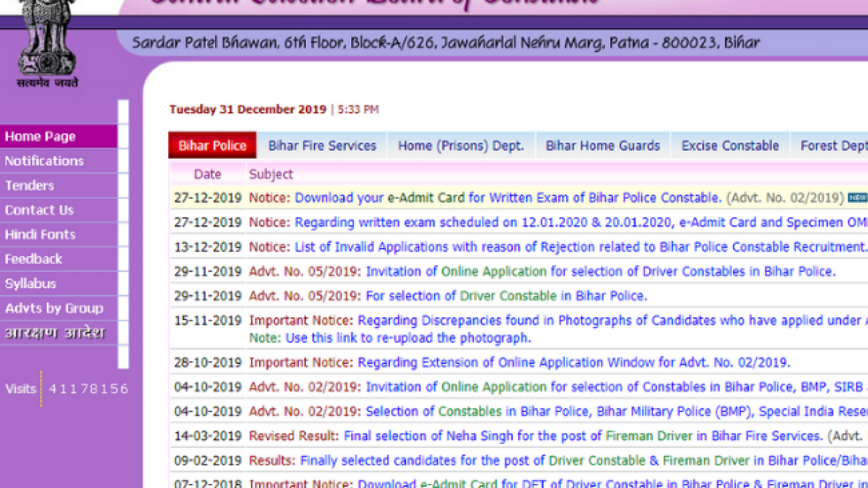Open the Bihar Home Guards tab
This screenshot has height=488, width=868.
pyautogui.click(x=602, y=146)
